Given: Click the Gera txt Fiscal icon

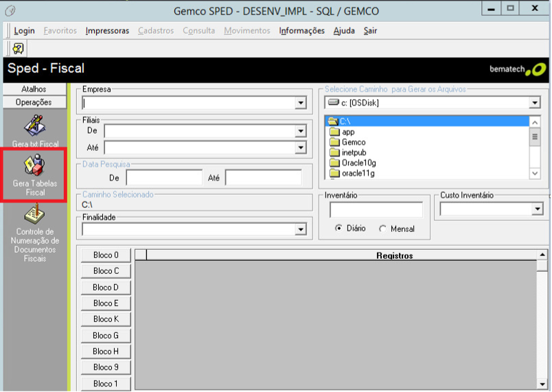Looking at the screenshot, I should (x=35, y=126).
